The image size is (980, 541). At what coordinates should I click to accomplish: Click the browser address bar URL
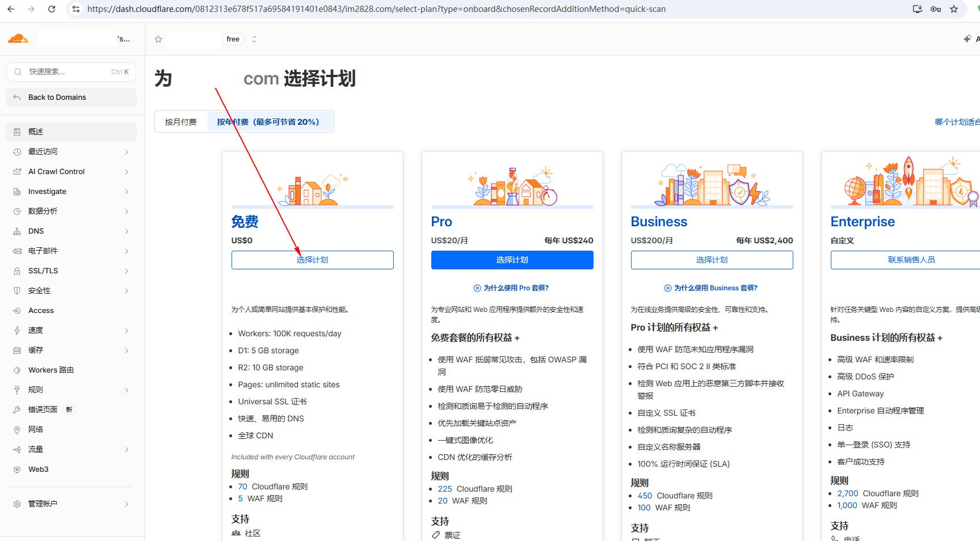(x=376, y=9)
